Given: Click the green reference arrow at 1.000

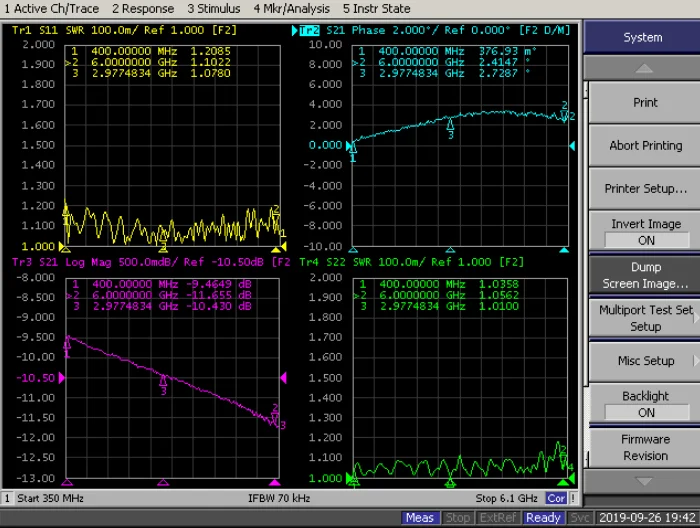Looking at the screenshot, I should pyautogui.click(x=349, y=478).
